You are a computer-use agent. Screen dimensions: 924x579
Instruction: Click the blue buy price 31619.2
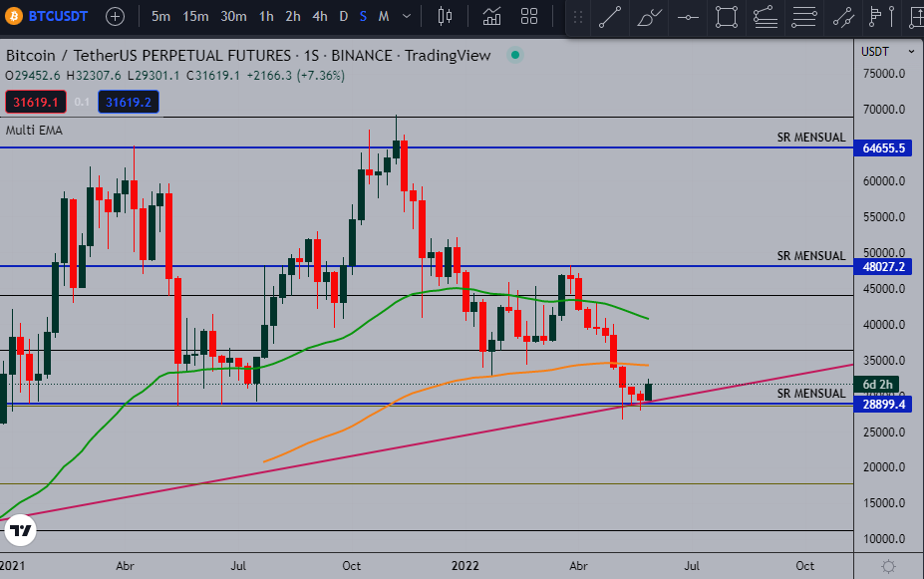[x=129, y=102]
